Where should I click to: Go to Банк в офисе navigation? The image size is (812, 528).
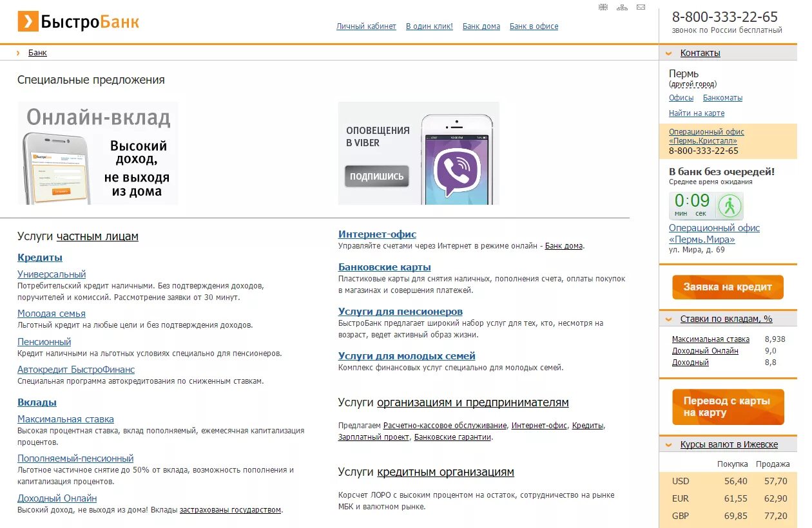point(534,26)
